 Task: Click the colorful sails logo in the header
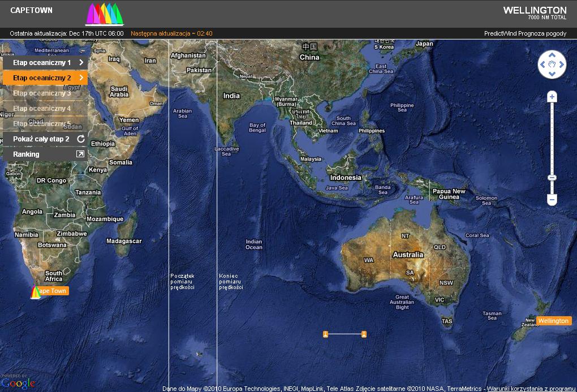[x=104, y=14]
